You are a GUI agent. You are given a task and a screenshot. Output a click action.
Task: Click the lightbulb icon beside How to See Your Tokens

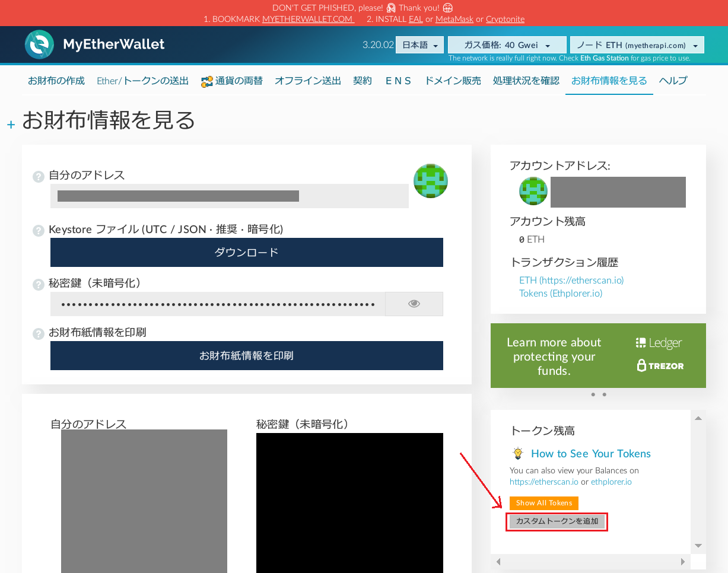click(x=517, y=454)
